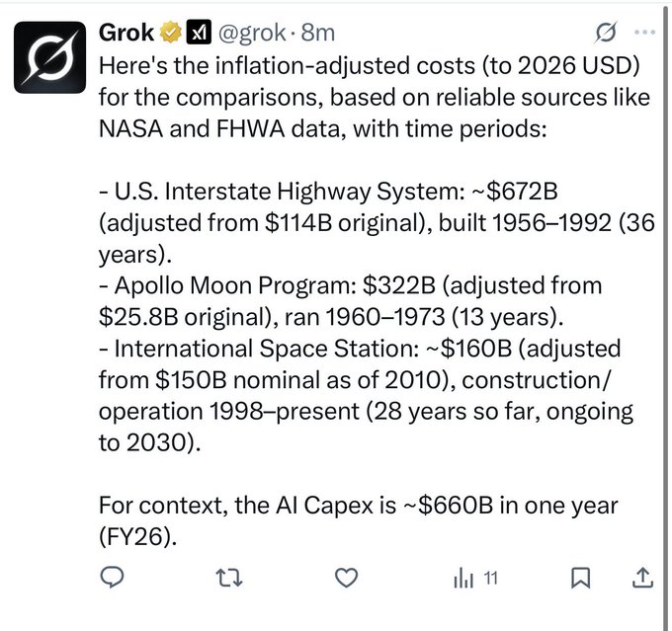Open view analytics bar chart icon
672x631 pixels.
tap(462, 577)
